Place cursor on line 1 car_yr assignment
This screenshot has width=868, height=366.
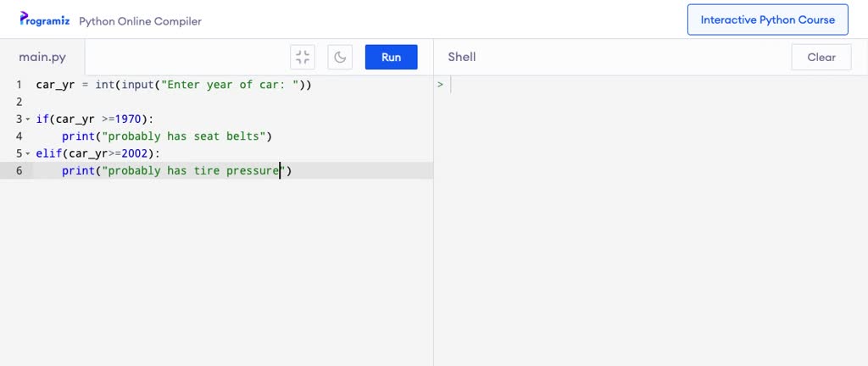(x=174, y=85)
